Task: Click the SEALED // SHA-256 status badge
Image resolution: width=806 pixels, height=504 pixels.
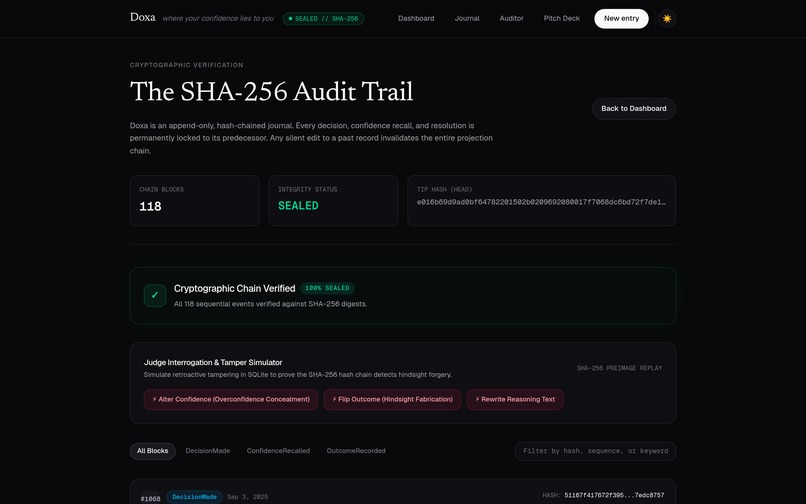Action: pyautogui.click(x=323, y=19)
